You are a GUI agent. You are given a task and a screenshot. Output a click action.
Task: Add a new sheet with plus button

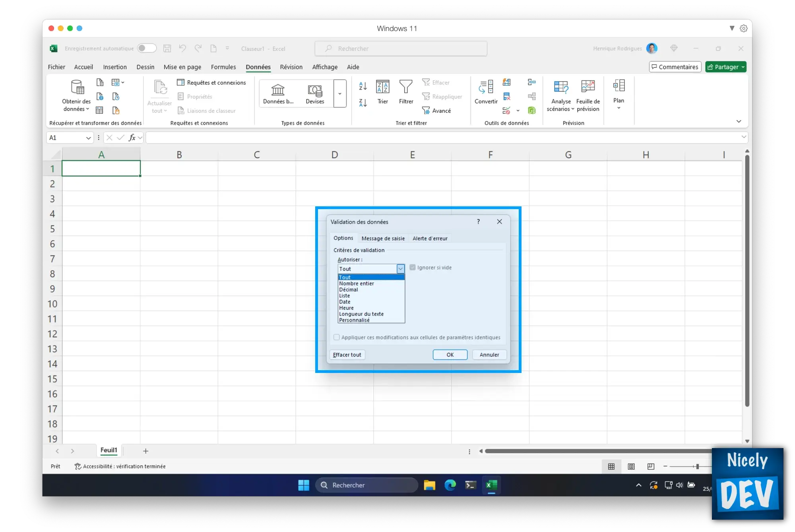(145, 451)
